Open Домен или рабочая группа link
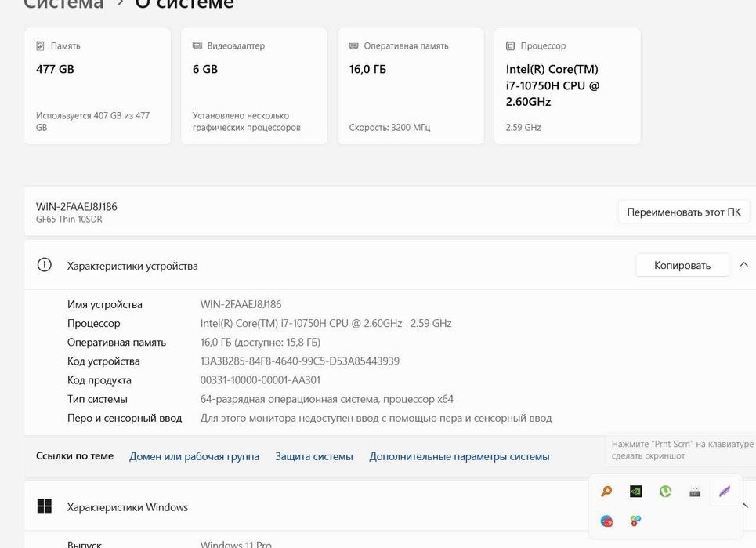 click(194, 456)
